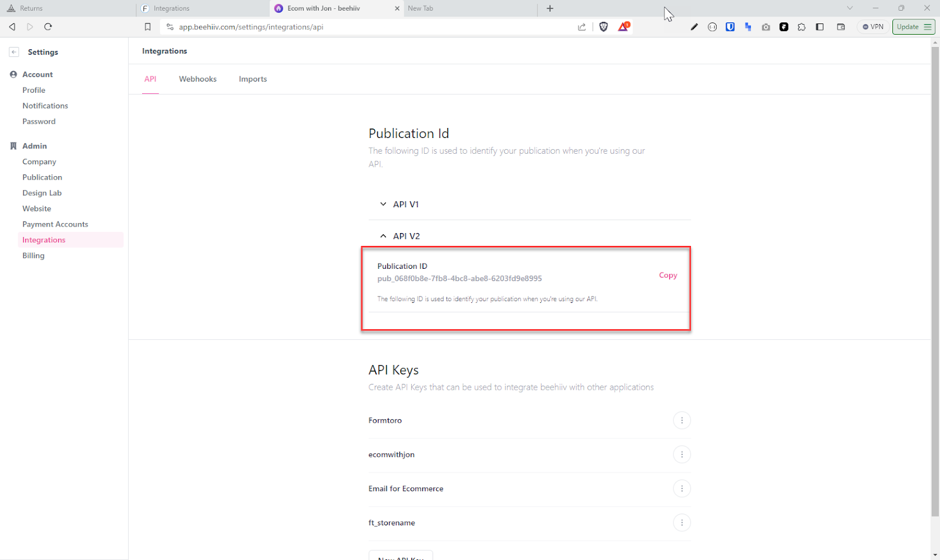940x560 pixels.
Task: Click the ft_storename API key name
Action: pos(392,523)
